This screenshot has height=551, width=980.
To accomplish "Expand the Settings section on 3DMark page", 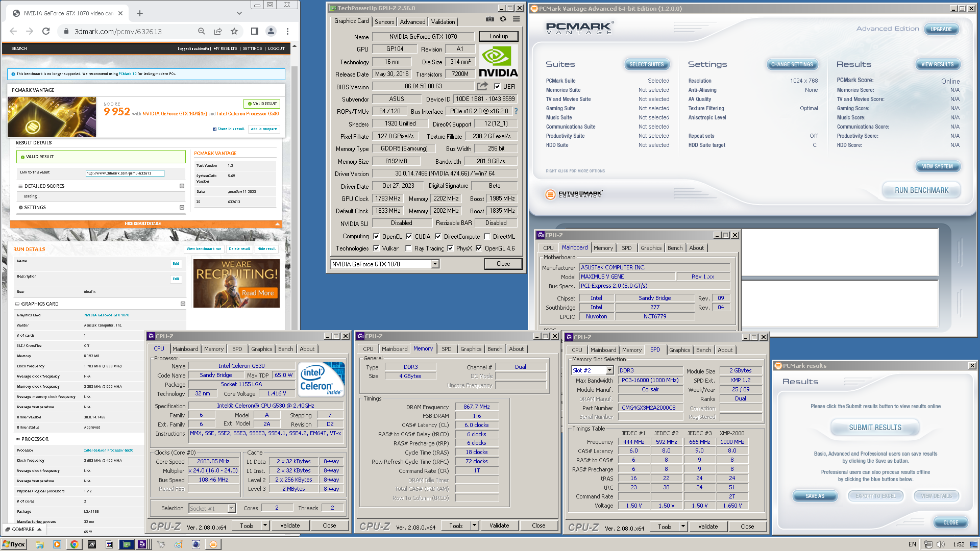I will (182, 208).
